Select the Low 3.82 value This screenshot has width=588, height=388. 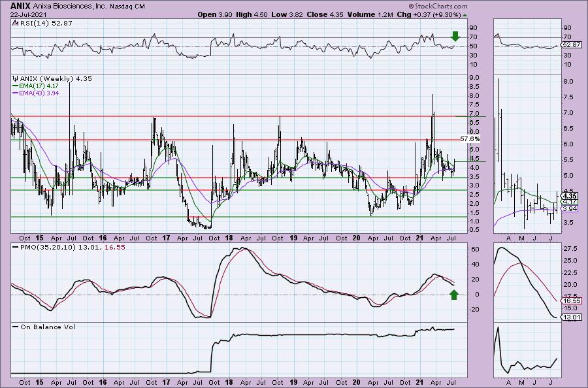287,14
